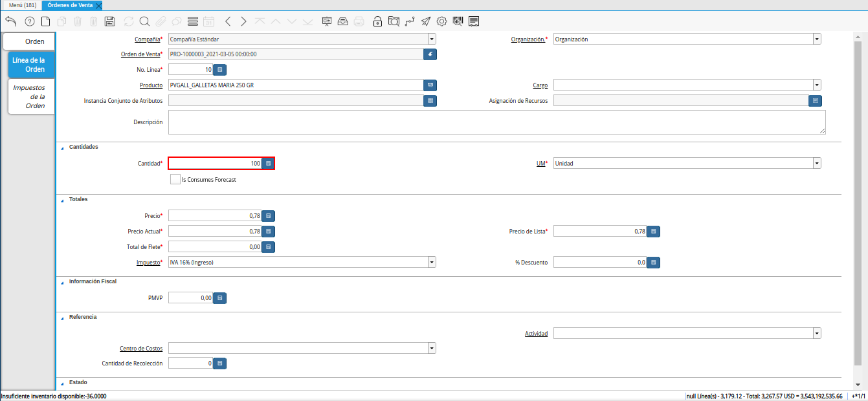
Task: Click the barcode scanner toolbar icon
Action: 458,21
